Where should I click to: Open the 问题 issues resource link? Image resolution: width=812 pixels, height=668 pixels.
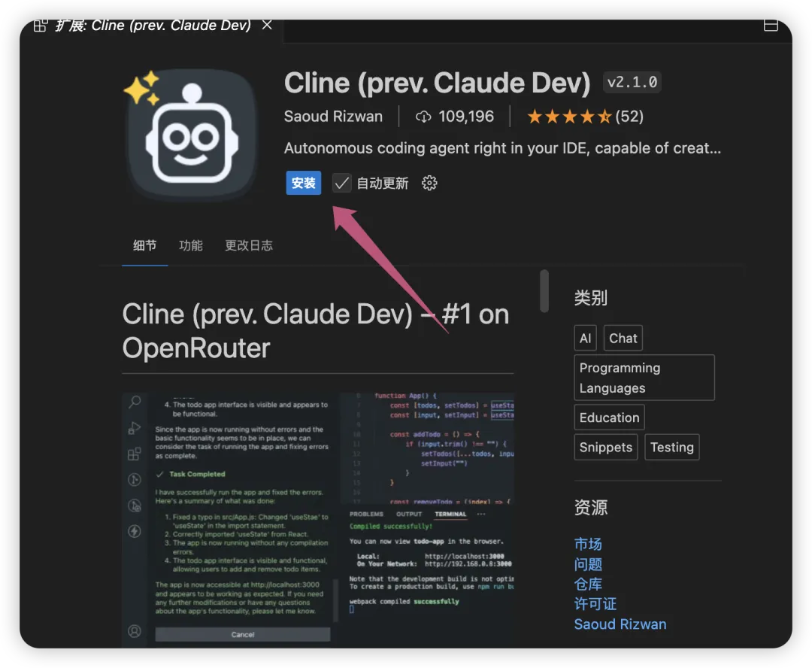(588, 564)
